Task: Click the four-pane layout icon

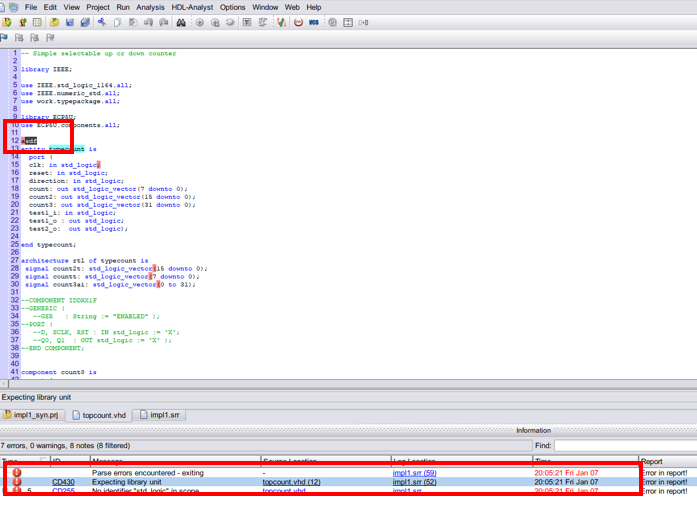Action: 348,22
